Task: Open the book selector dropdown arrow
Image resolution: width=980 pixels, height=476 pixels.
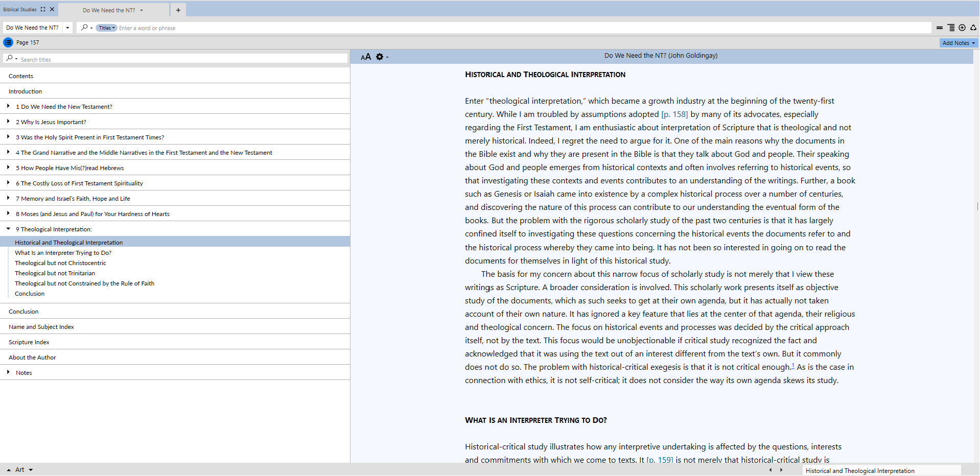Action: click(67, 28)
